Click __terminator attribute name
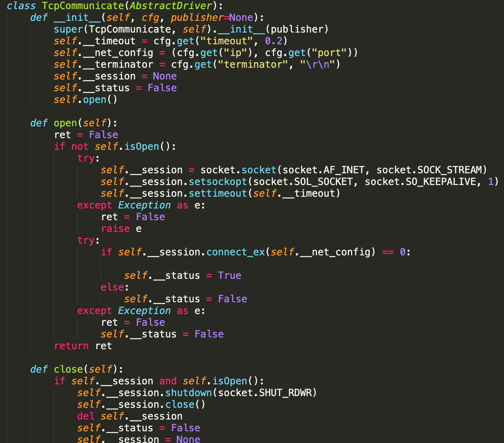 pos(118,64)
